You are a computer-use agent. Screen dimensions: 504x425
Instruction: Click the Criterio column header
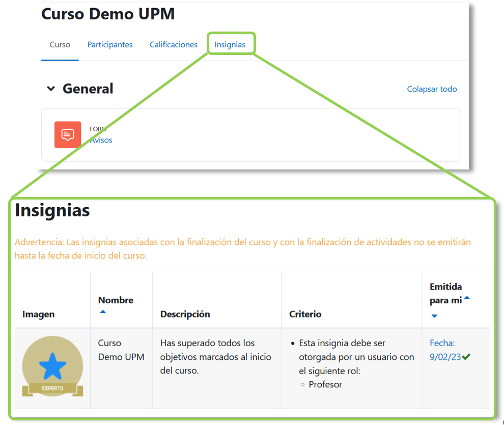pos(305,314)
